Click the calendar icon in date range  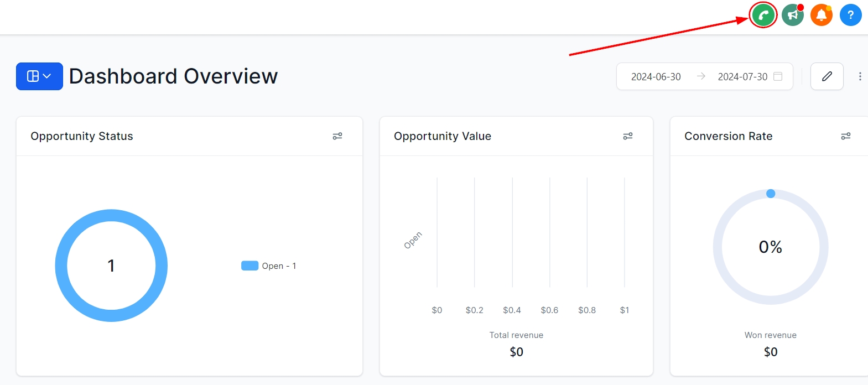tap(778, 76)
